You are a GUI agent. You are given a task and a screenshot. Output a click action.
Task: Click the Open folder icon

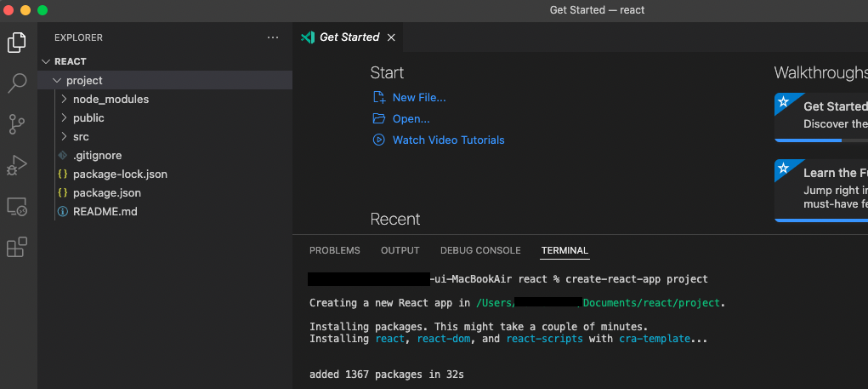(378, 118)
